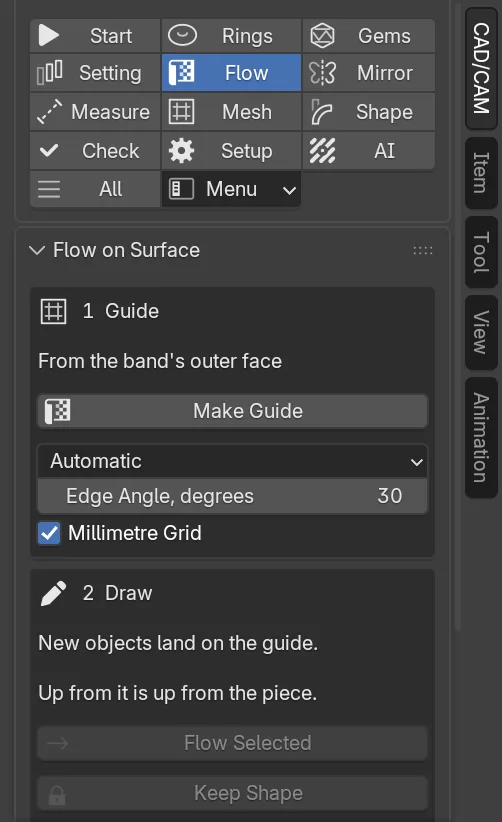This screenshot has width=502, height=822.
Task: Switch to the Item sidebar tab
Action: (481, 173)
